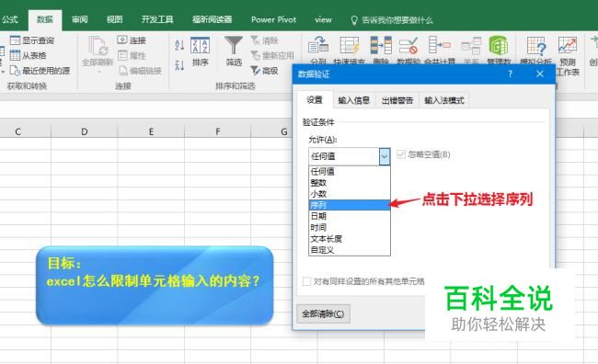Screen dimensions: 598x364
Task: Open Recent Sources (最近使用的源)
Action: (x=40, y=71)
